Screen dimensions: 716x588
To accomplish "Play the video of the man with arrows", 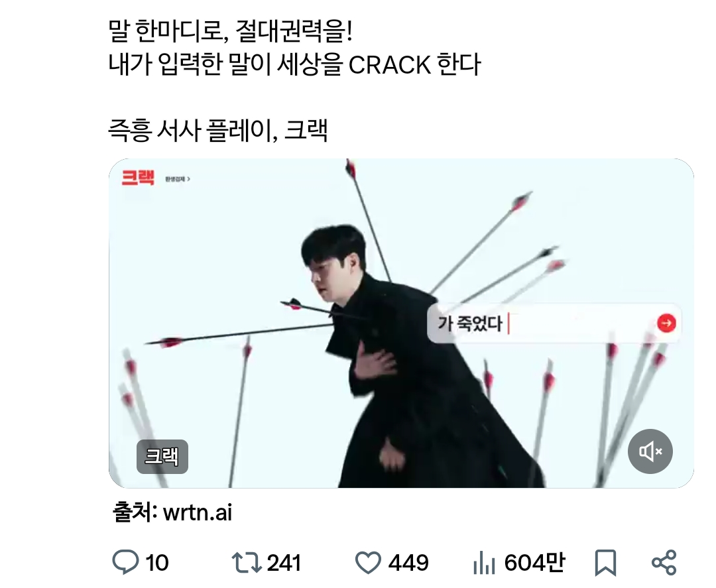I will (401, 323).
